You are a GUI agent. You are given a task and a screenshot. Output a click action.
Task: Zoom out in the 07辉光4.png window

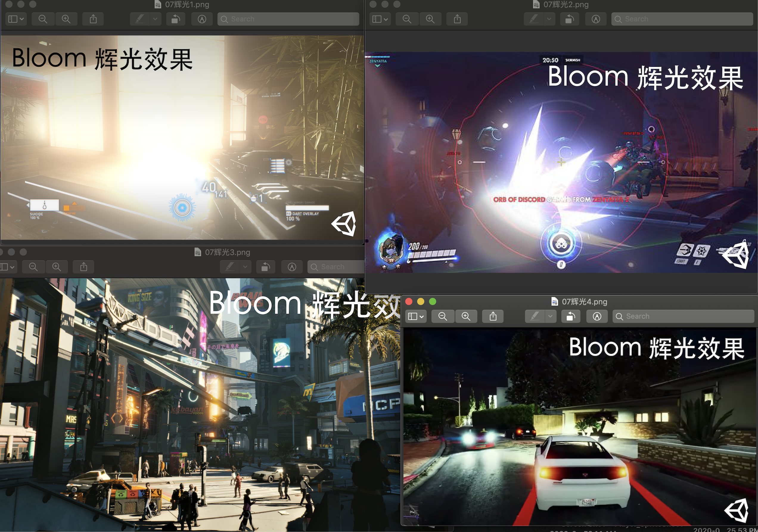pos(443,317)
